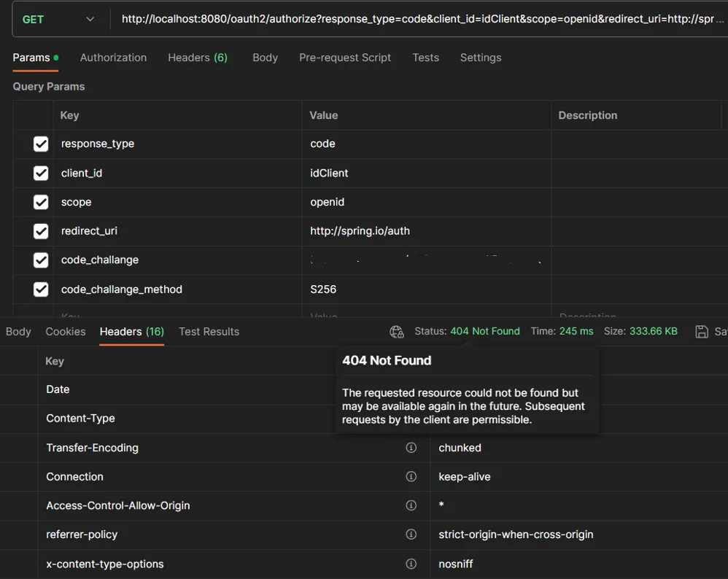Screen dimensions: 728x579
Task: Click the value 'nosniff'
Action: pyautogui.click(x=455, y=564)
